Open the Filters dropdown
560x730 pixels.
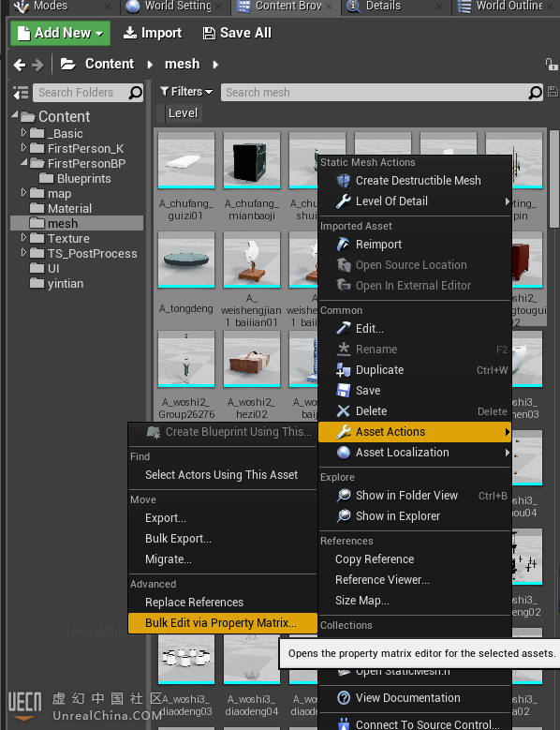[186, 92]
